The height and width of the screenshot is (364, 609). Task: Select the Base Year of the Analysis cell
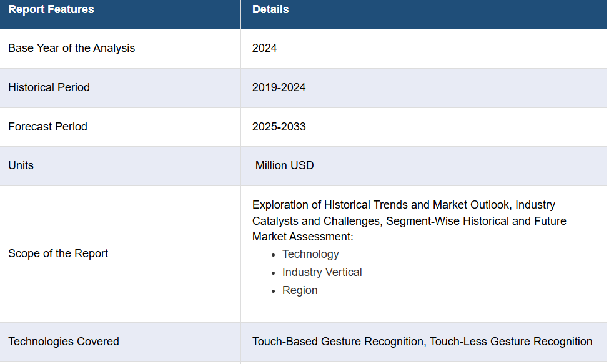71,48
